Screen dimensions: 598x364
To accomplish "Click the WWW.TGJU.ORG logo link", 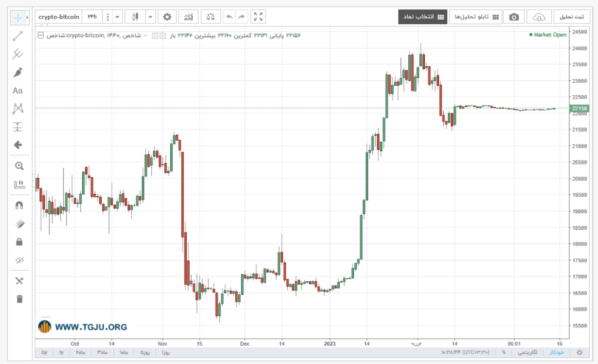I will (83, 327).
